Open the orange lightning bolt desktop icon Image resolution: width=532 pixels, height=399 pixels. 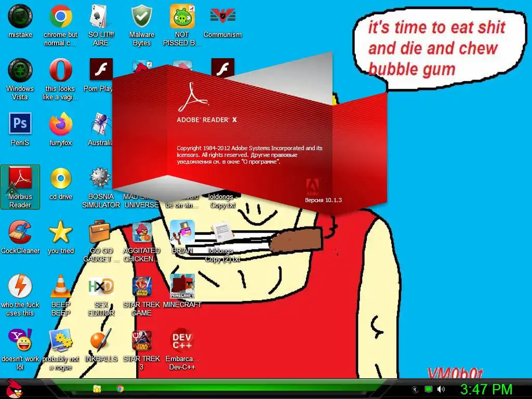20,286
